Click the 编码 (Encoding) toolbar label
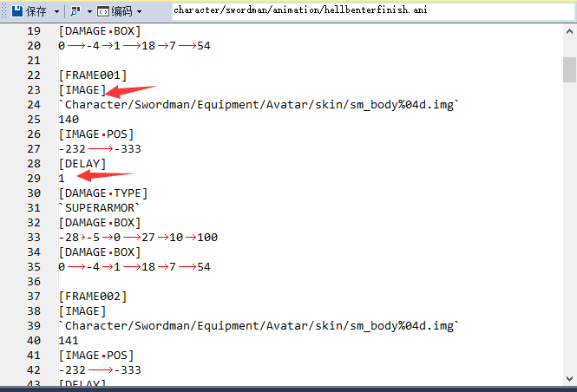The width and height of the screenshot is (577, 392). click(123, 11)
